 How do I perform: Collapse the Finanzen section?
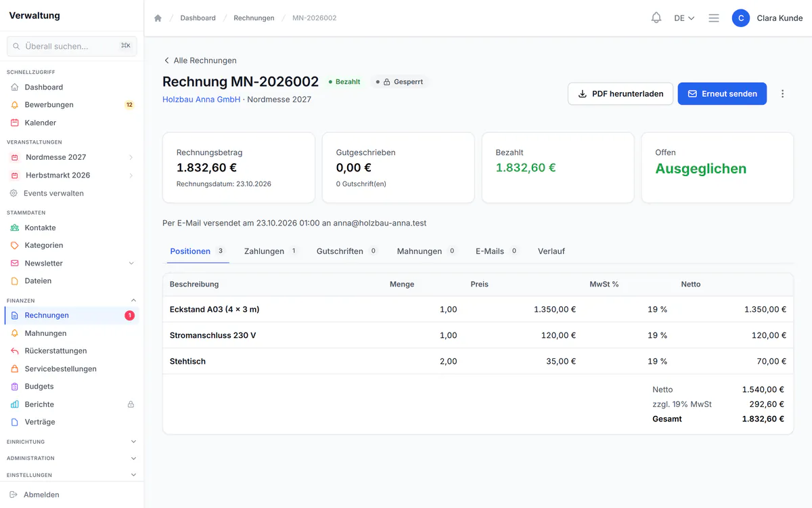coord(133,300)
